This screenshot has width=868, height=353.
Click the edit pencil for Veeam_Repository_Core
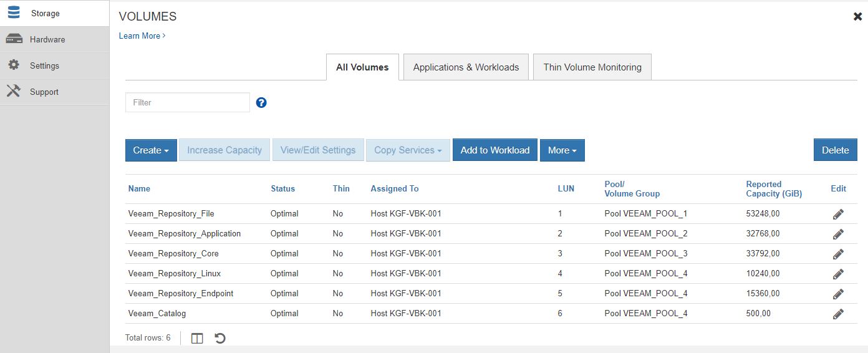click(838, 254)
